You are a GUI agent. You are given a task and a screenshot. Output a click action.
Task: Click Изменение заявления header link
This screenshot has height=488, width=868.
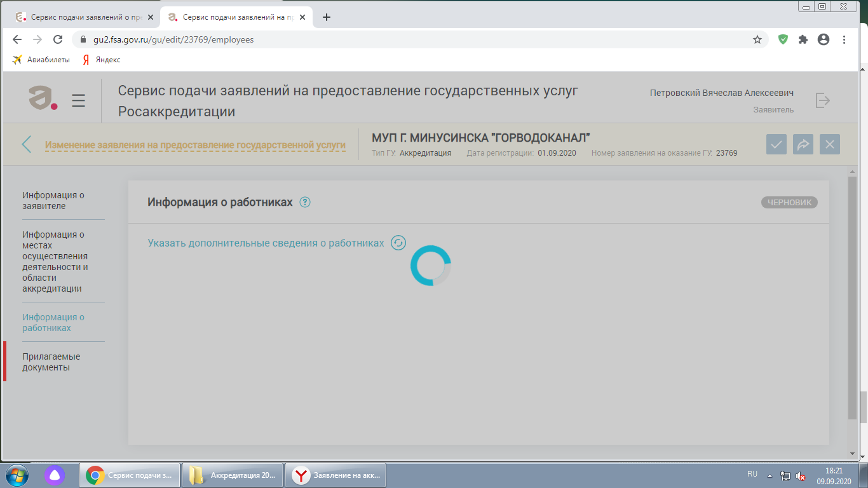(195, 145)
